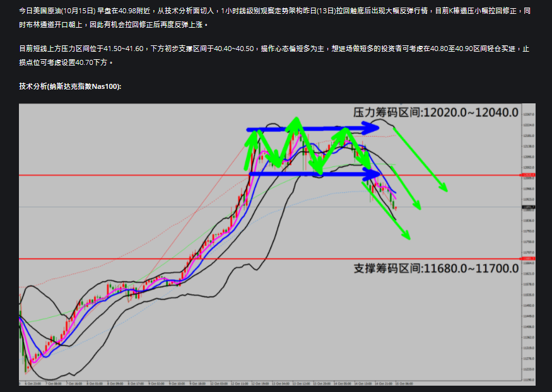Click the 11793.0 price axis label

(x=529, y=231)
